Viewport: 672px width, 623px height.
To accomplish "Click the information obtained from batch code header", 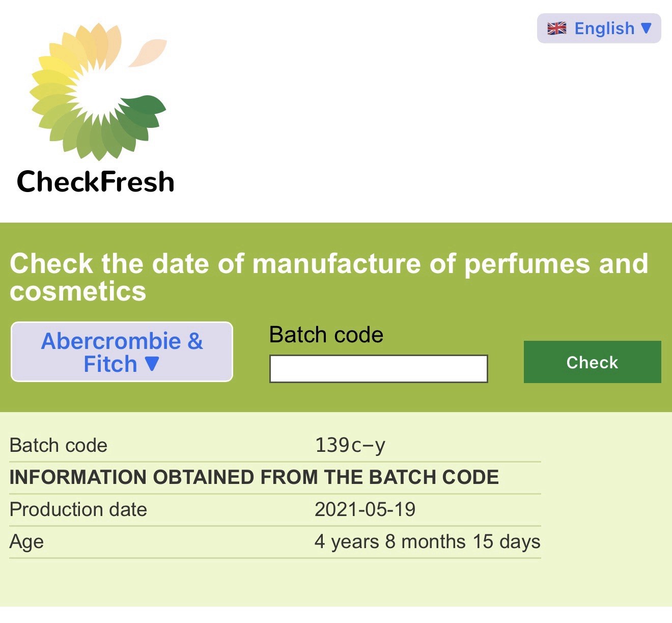I will [x=254, y=477].
